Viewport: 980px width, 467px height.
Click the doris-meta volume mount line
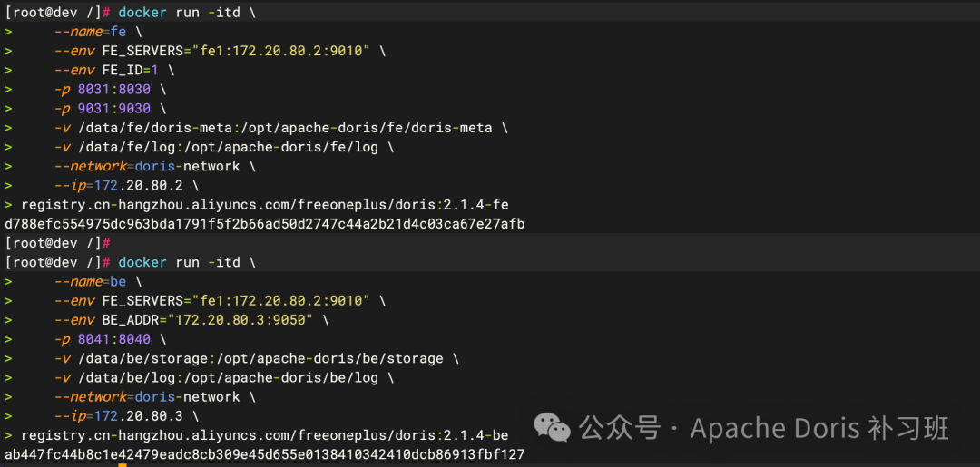click(281, 128)
